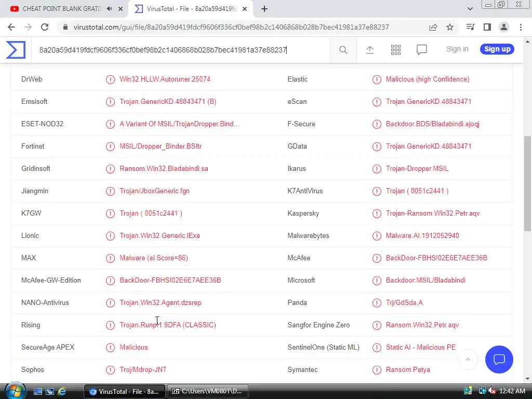Screen dimensions: 532x399
Task: Open the 7-Zip taskbar window button
Action: tap(208, 392)
